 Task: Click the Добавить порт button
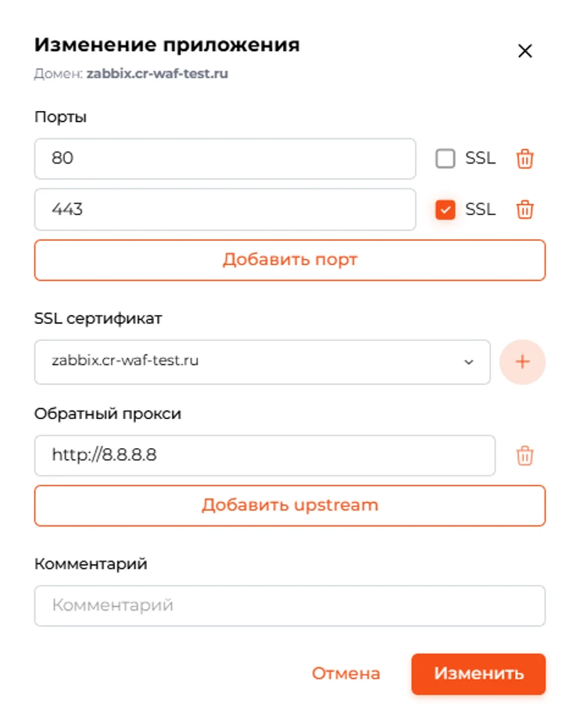pos(290,260)
